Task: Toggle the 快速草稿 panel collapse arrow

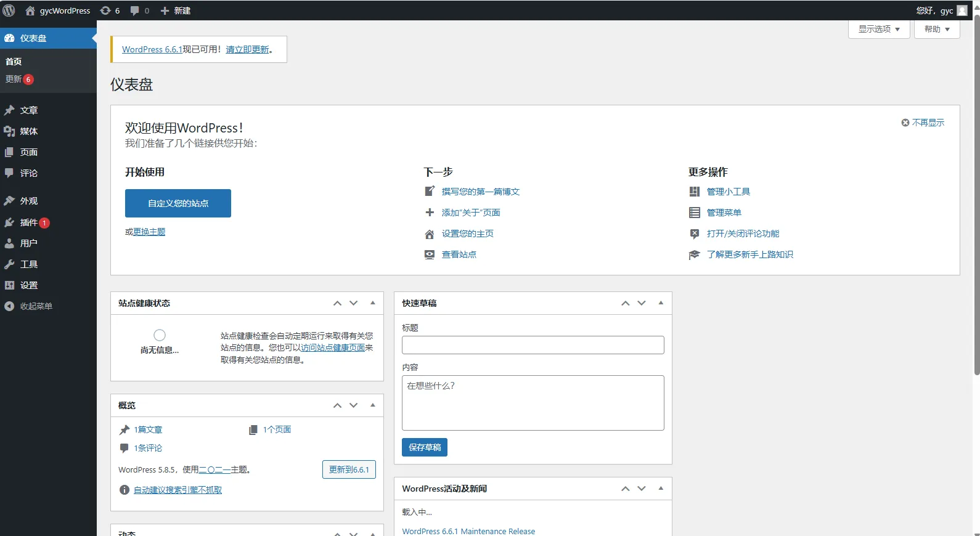Action: point(661,303)
